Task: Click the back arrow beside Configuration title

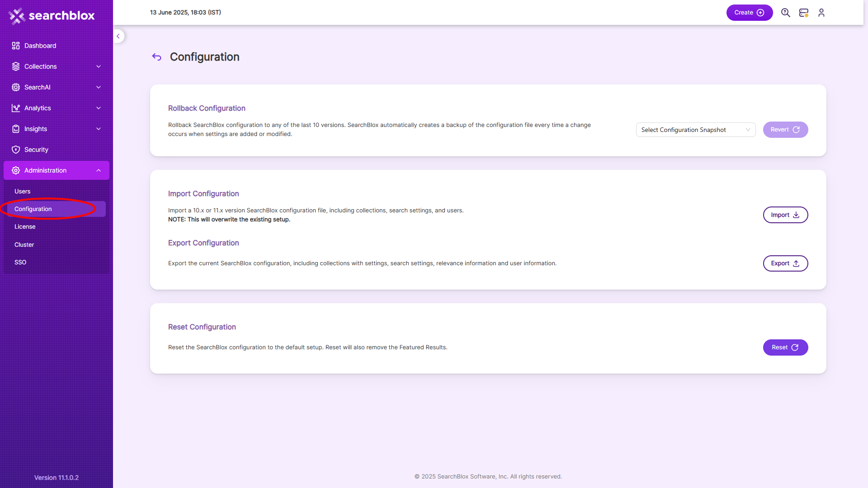Action: [x=156, y=57]
